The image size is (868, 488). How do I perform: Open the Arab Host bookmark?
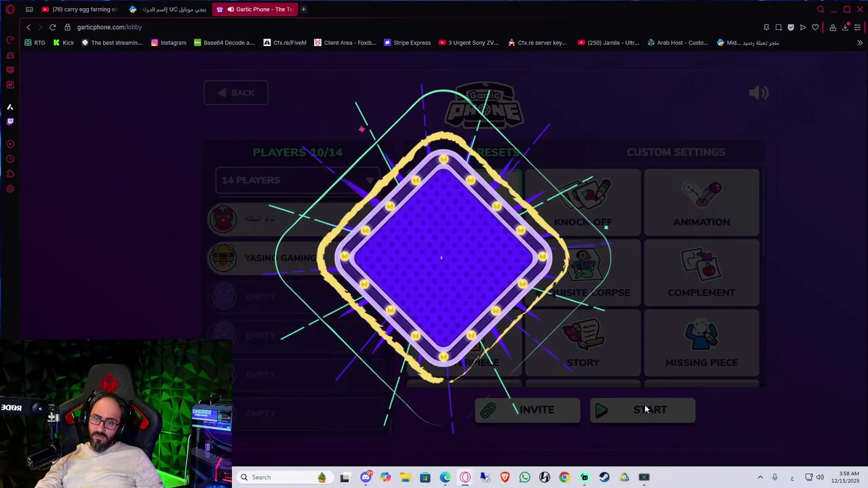pos(678,43)
